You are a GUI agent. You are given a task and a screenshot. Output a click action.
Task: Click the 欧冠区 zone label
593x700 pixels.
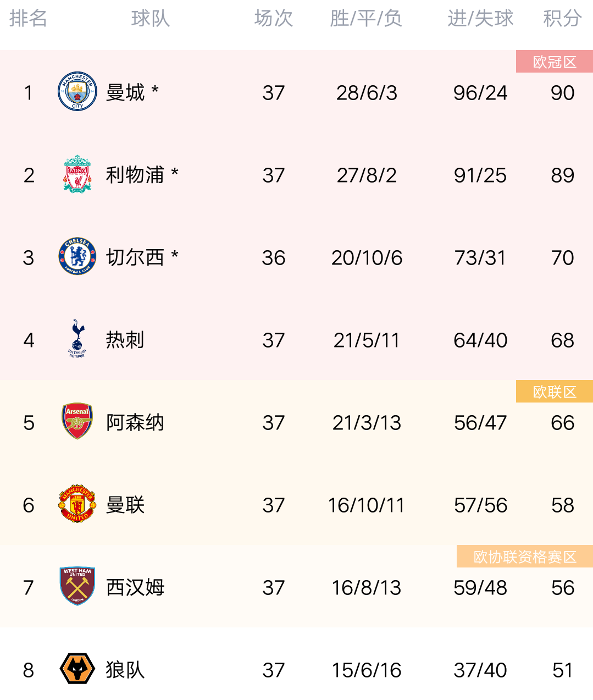[x=555, y=62]
